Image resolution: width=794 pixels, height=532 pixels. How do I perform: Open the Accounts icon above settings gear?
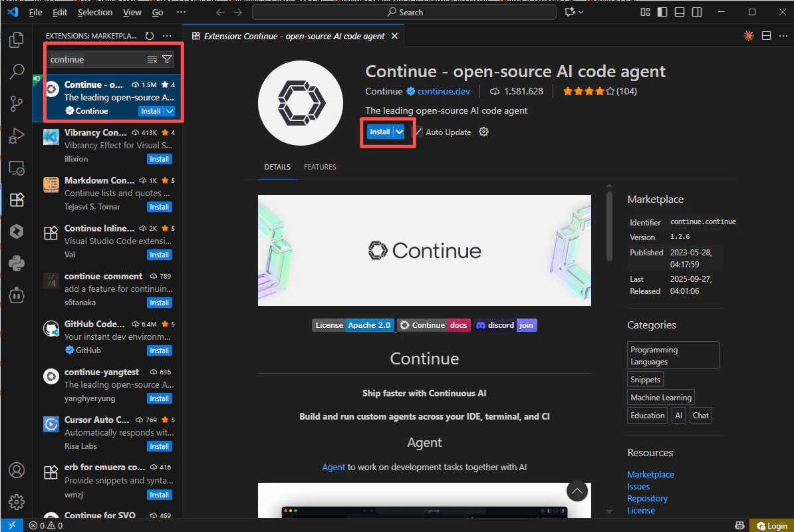point(17,470)
